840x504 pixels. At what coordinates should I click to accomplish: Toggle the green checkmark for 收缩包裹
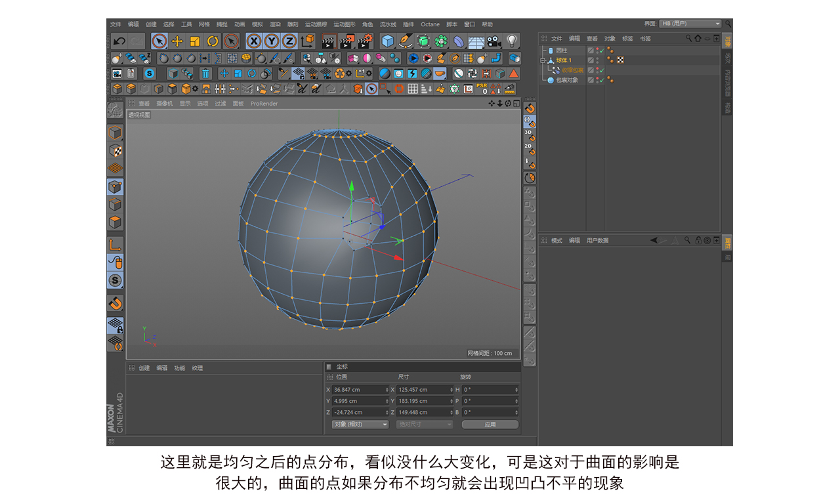pyautogui.click(x=602, y=70)
